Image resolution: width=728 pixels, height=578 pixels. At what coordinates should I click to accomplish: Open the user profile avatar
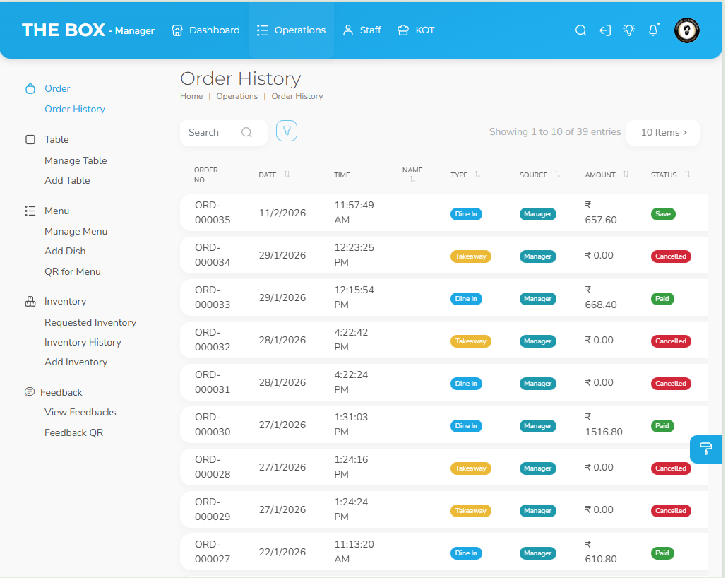pos(686,30)
